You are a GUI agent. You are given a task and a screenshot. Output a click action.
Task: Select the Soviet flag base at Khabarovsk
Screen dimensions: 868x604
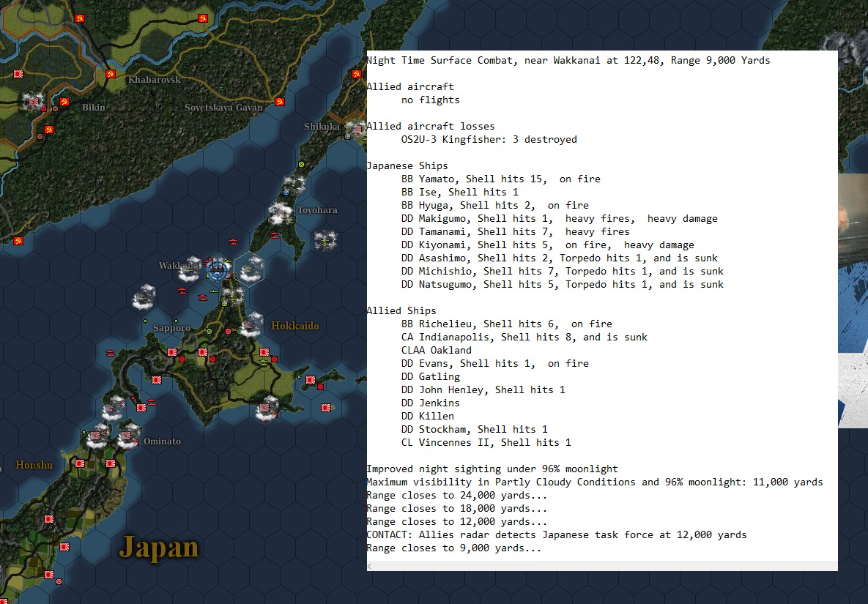pos(110,73)
